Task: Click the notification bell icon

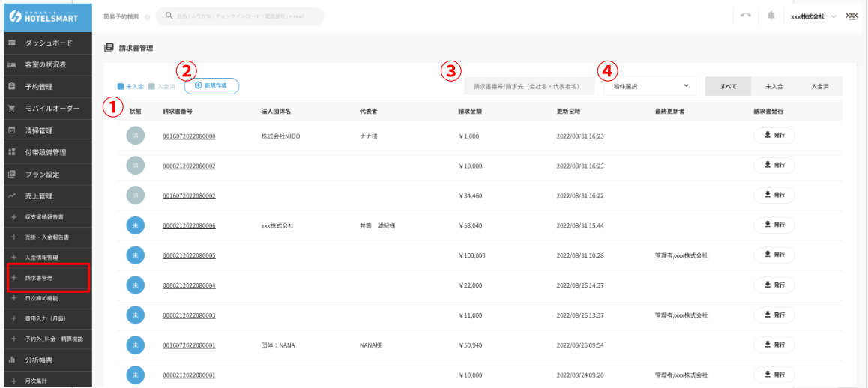Action: pos(771,16)
